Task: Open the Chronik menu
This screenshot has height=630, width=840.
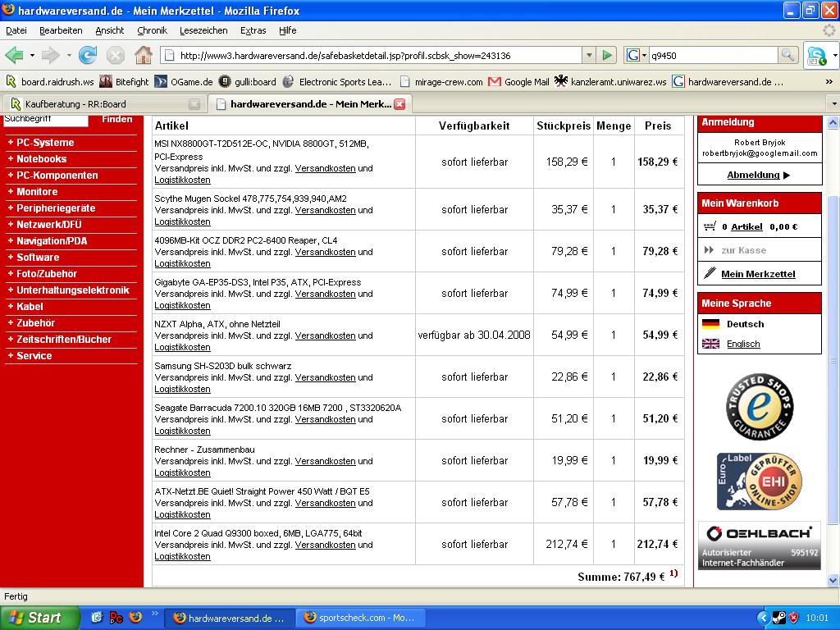Action: 152,30
